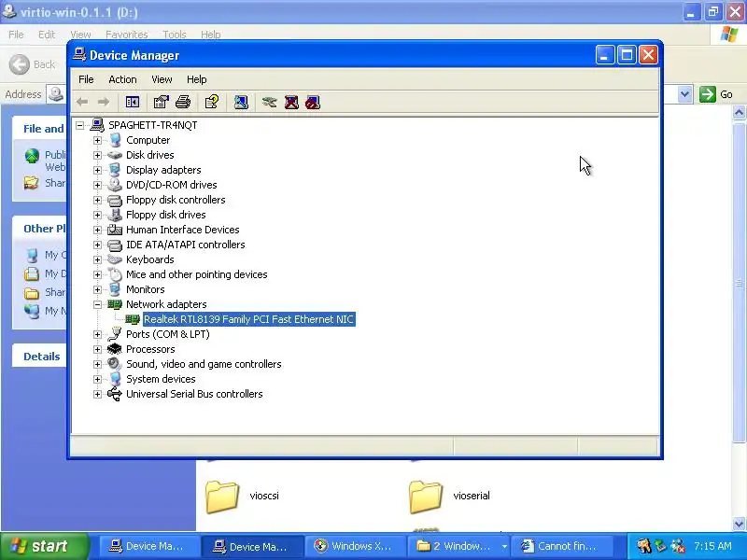Click the Disk drives icon
This screenshot has width=747, height=560.
(x=114, y=155)
